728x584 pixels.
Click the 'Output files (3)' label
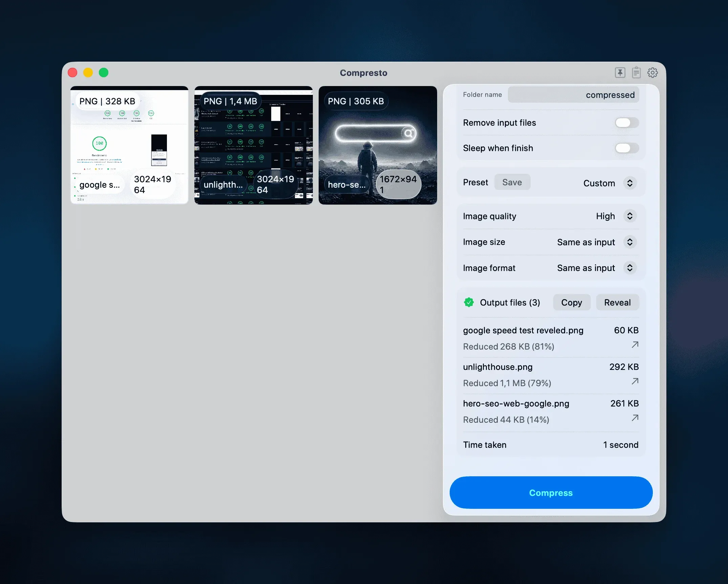coord(510,303)
